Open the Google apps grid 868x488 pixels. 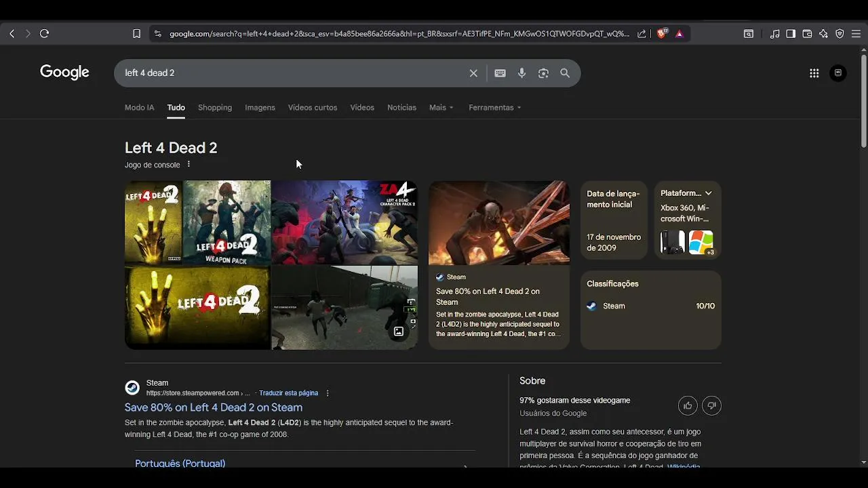814,73
